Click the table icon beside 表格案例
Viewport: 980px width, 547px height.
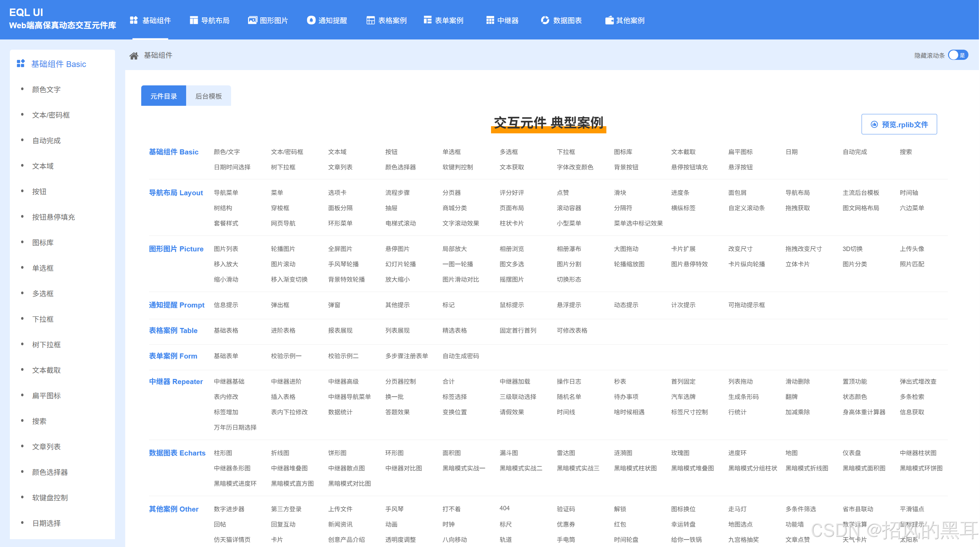coord(370,20)
